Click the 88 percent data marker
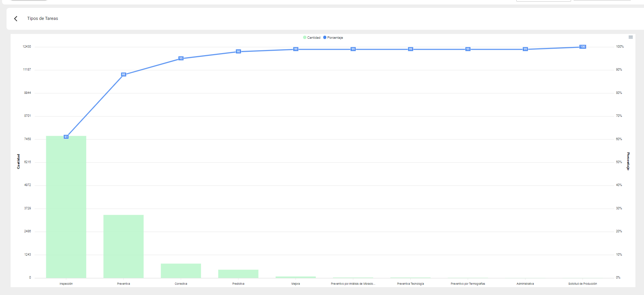644x295 pixels. (124, 74)
